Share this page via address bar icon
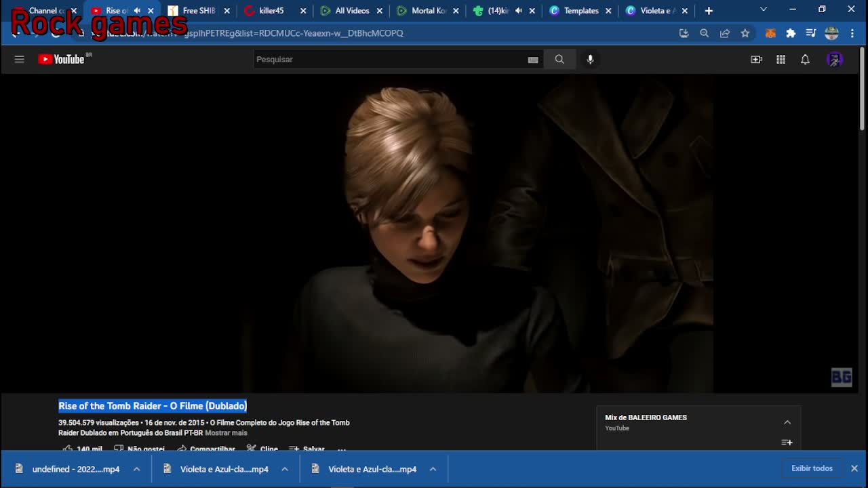The height and width of the screenshot is (488, 868). click(x=725, y=33)
